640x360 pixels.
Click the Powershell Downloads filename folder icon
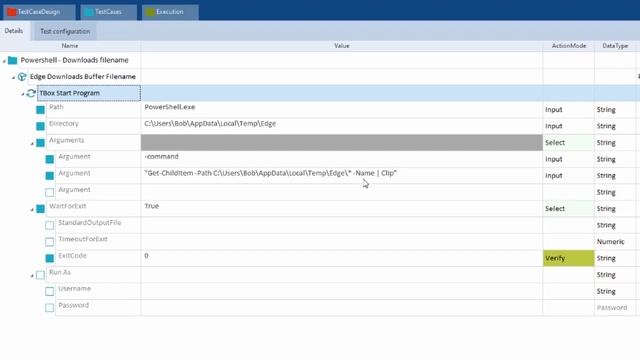tap(13, 60)
